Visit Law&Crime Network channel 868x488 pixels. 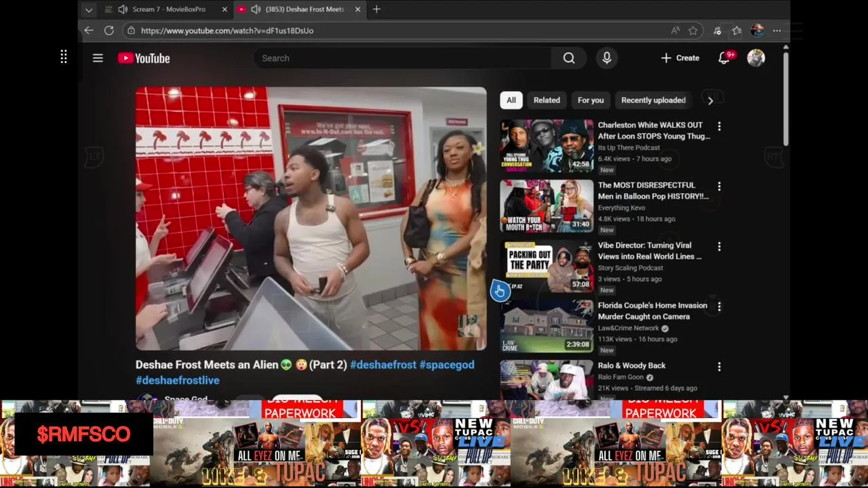pos(629,328)
